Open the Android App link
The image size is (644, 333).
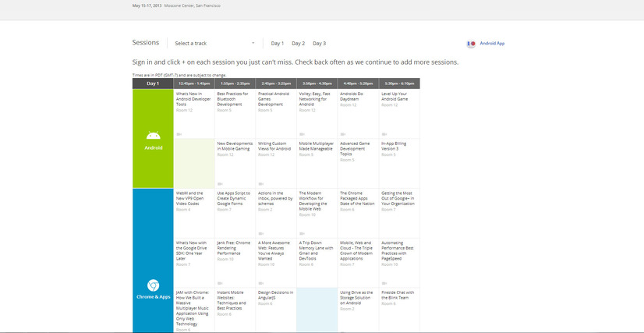coord(492,44)
